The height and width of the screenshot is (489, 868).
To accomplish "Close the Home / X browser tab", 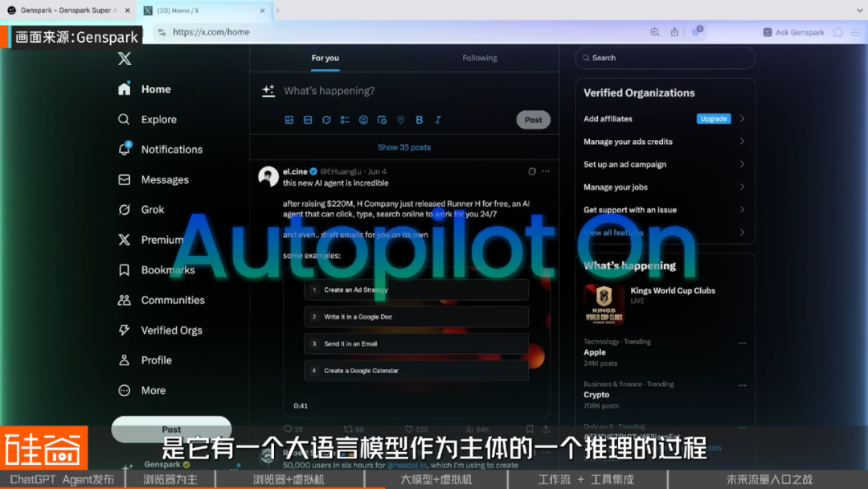I will pos(262,10).
